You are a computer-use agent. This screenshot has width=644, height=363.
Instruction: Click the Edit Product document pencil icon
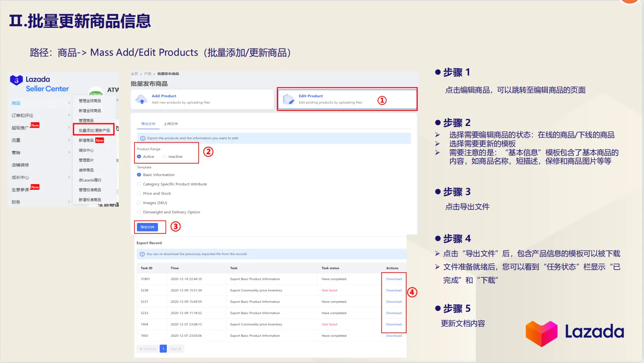point(288,99)
